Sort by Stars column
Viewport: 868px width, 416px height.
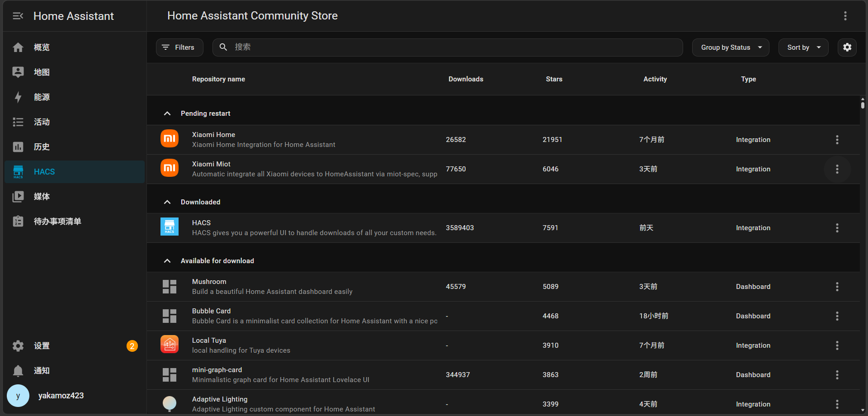554,79
